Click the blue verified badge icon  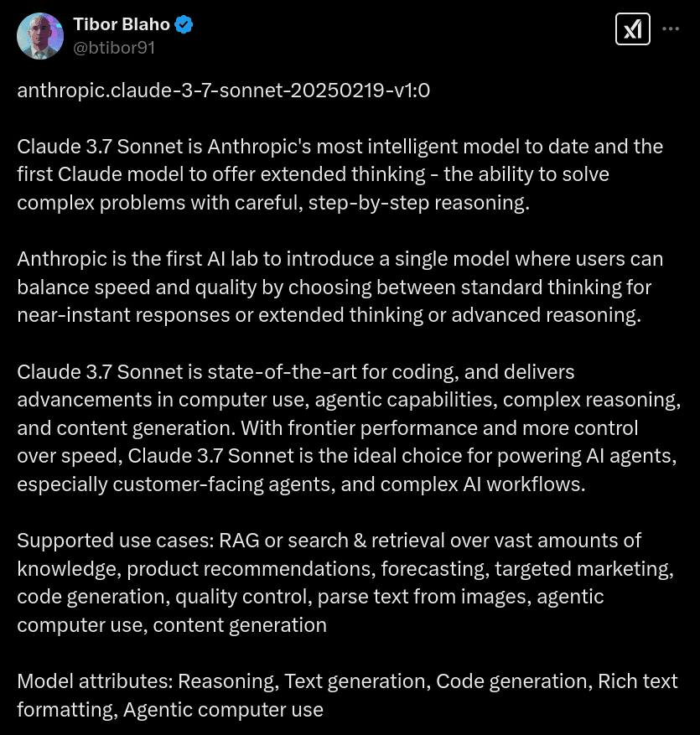(184, 25)
